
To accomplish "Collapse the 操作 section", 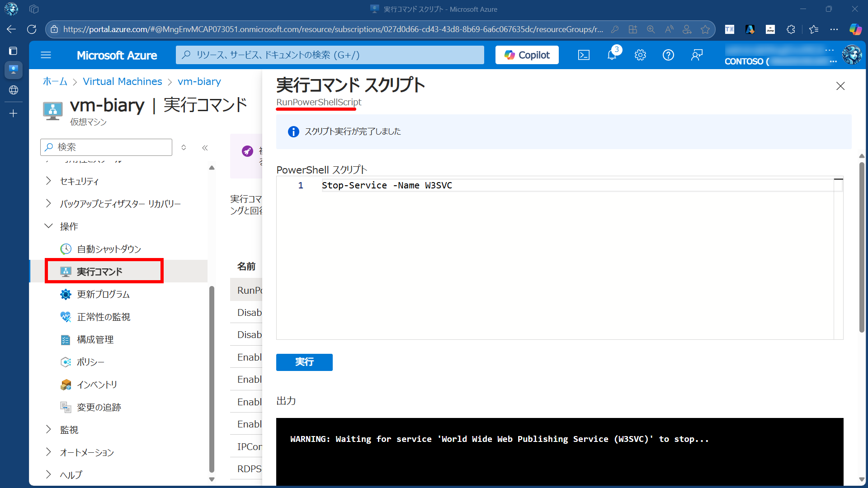I will 48,226.
